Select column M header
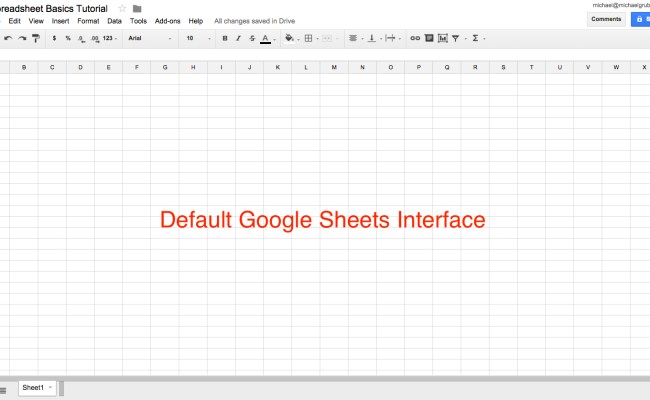This screenshot has width=650, height=400. tap(334, 67)
